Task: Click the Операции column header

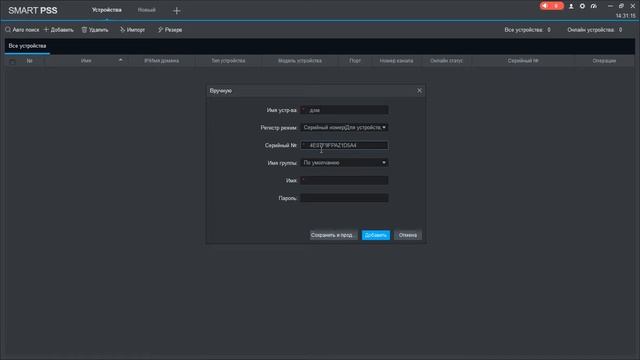Action: click(x=604, y=61)
